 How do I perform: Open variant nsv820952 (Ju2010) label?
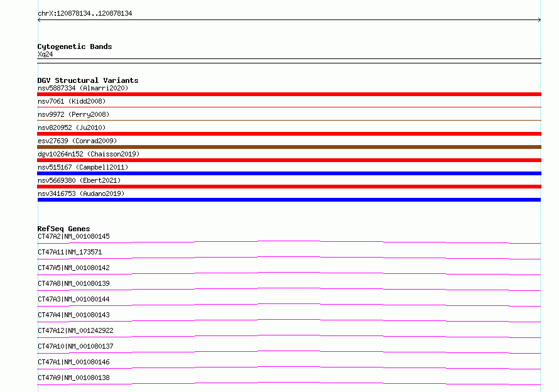click(x=72, y=128)
